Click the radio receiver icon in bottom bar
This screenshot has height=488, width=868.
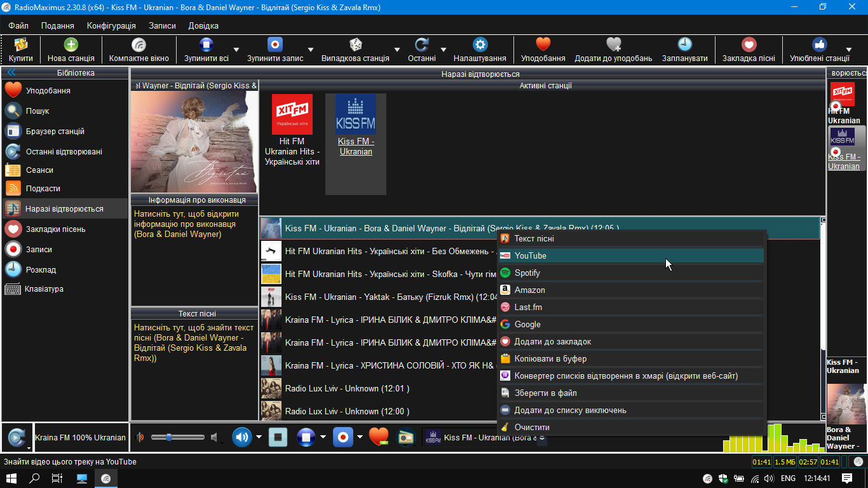[405, 437]
